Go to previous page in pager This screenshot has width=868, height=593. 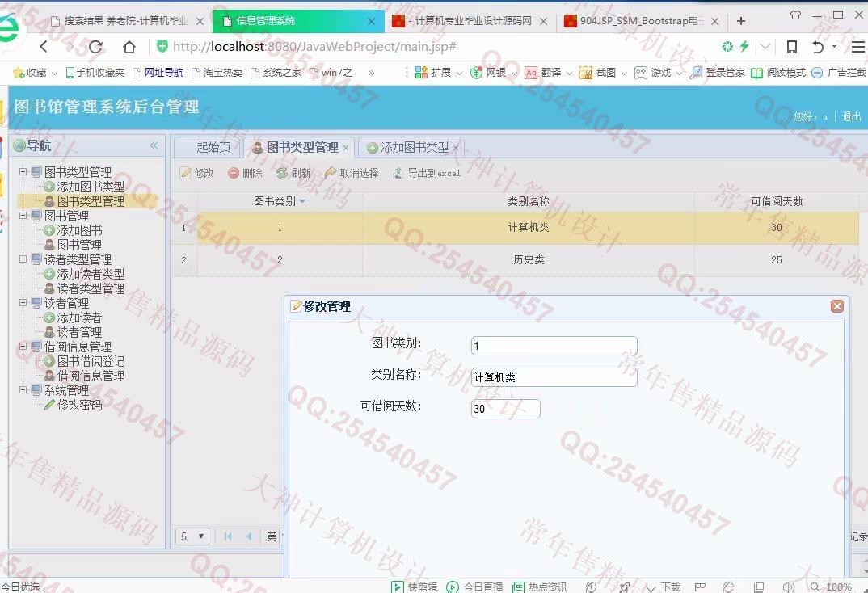pos(249,536)
